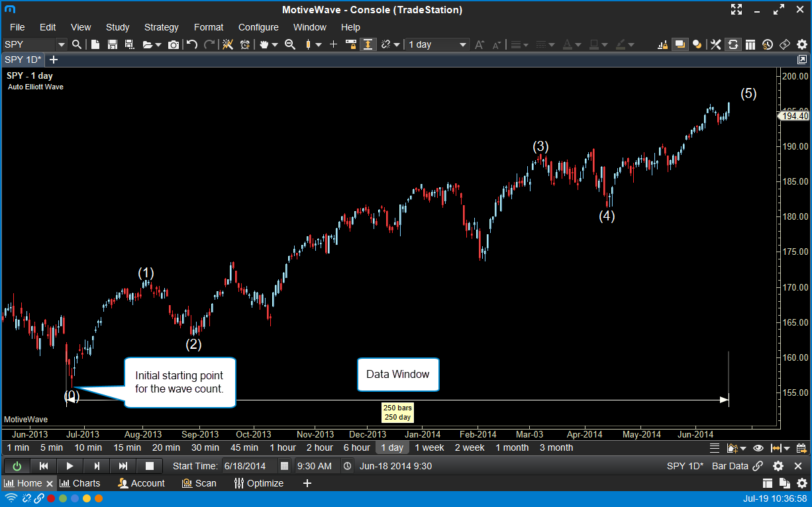Click the search symbol magnifier icon
This screenshot has width=812, height=507.
tap(77, 44)
